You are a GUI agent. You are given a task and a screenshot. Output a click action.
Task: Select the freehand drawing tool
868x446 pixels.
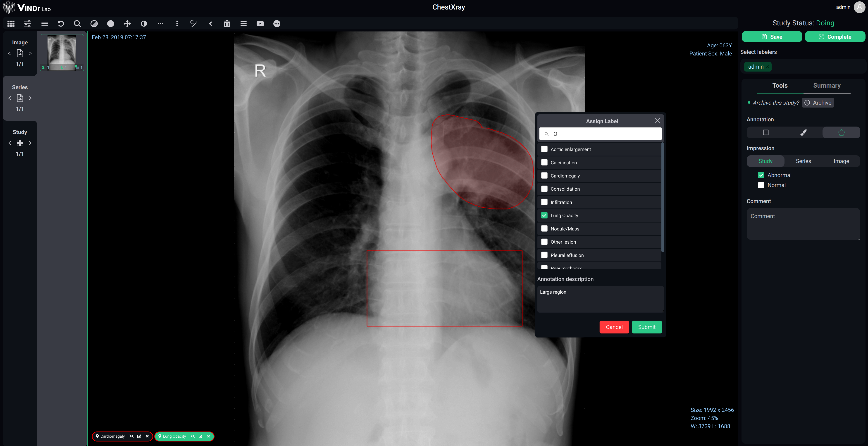pyautogui.click(x=803, y=132)
